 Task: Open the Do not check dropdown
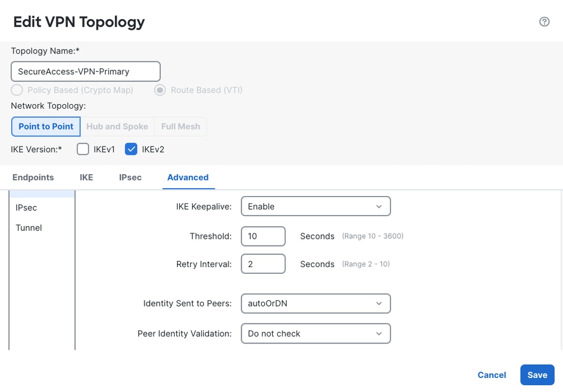tap(316, 333)
